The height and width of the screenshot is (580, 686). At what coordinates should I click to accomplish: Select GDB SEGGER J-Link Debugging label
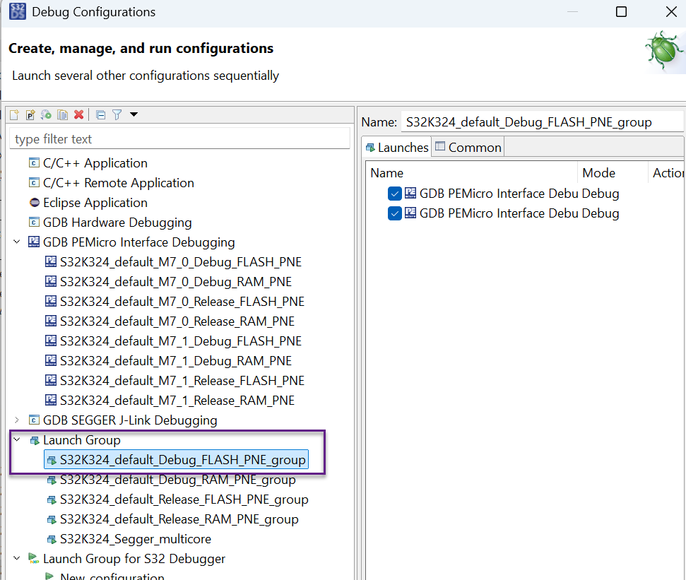(x=130, y=420)
